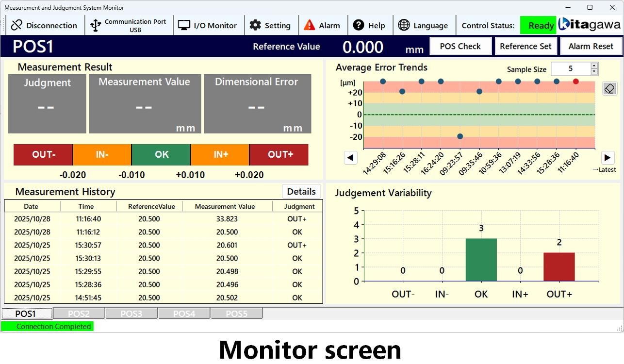Viewport: 624px width, 364px height.
Task: Click the clear chart icon beside Average Error Trends
Action: [x=609, y=88]
